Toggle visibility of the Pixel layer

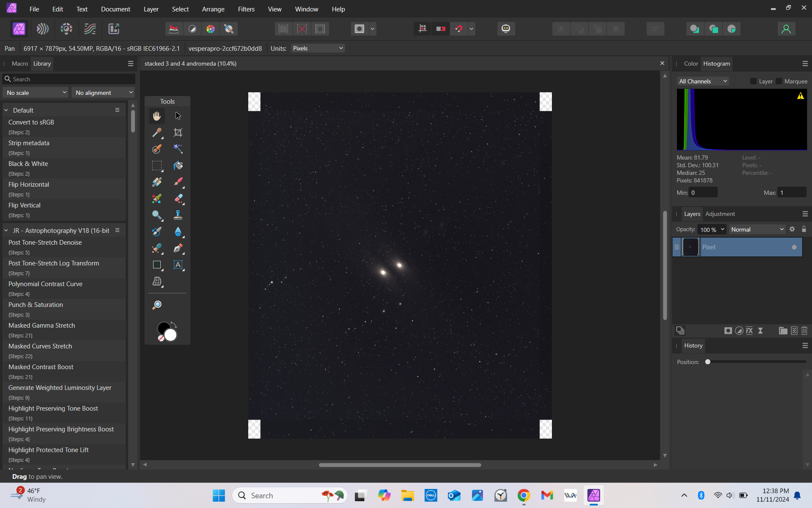pos(794,247)
